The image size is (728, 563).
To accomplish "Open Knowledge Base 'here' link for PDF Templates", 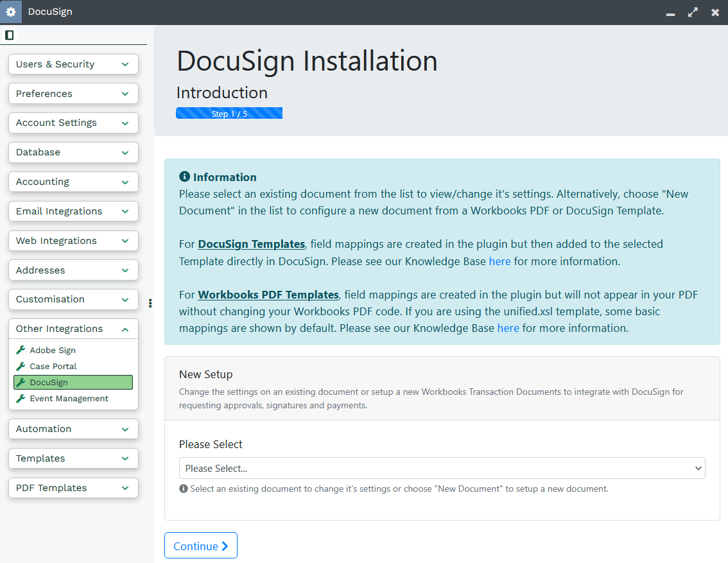I will point(508,328).
